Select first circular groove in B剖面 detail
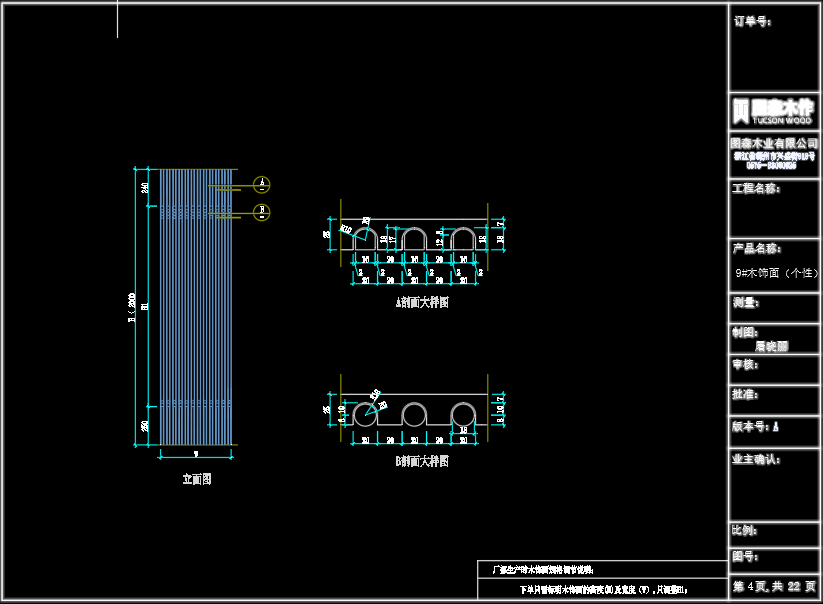Viewport: 823px width, 604px height. coord(364,415)
